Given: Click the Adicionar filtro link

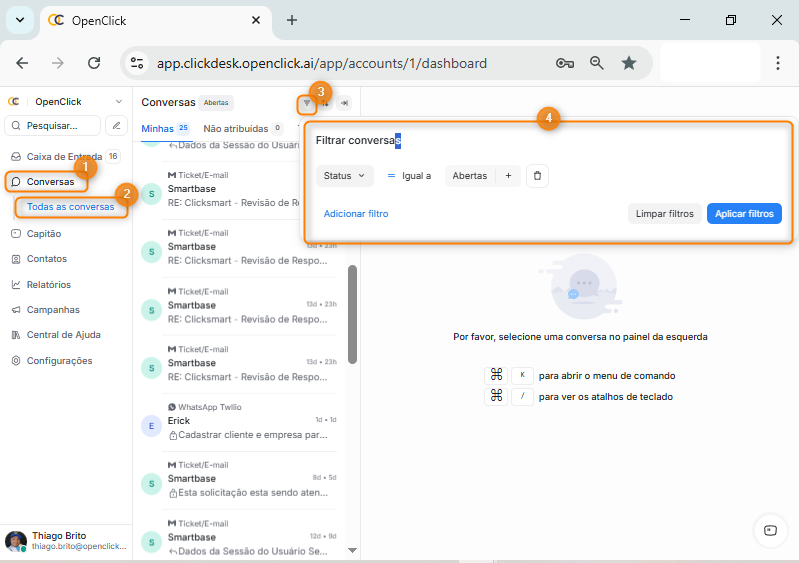Looking at the screenshot, I should tap(356, 214).
